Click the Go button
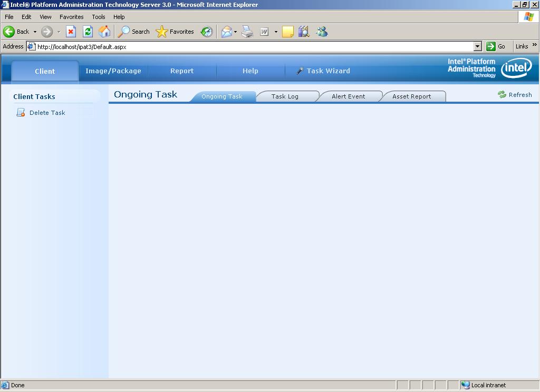 496,46
